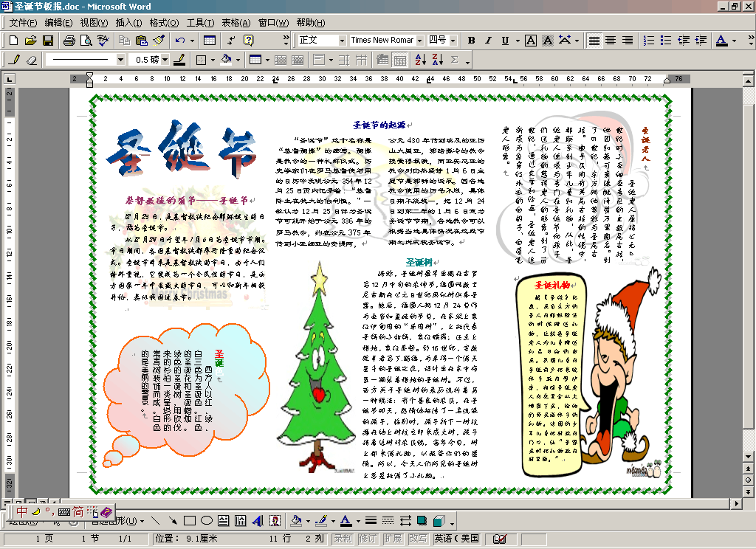Open the 正文 style dropdown
The image size is (756, 549).
[342, 40]
